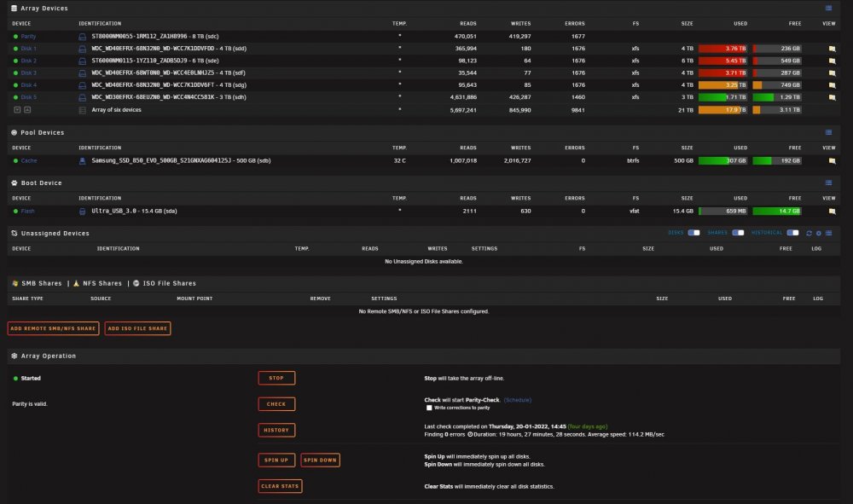Click the 'Parity is valid.' status text
Image resolution: width=853 pixels, height=504 pixels.
(30, 404)
